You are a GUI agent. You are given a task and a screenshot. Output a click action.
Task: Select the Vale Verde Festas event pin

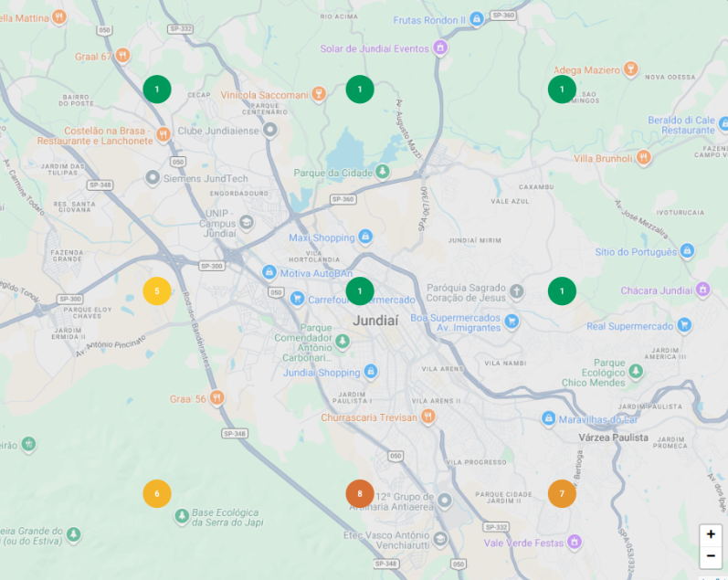click(x=575, y=542)
